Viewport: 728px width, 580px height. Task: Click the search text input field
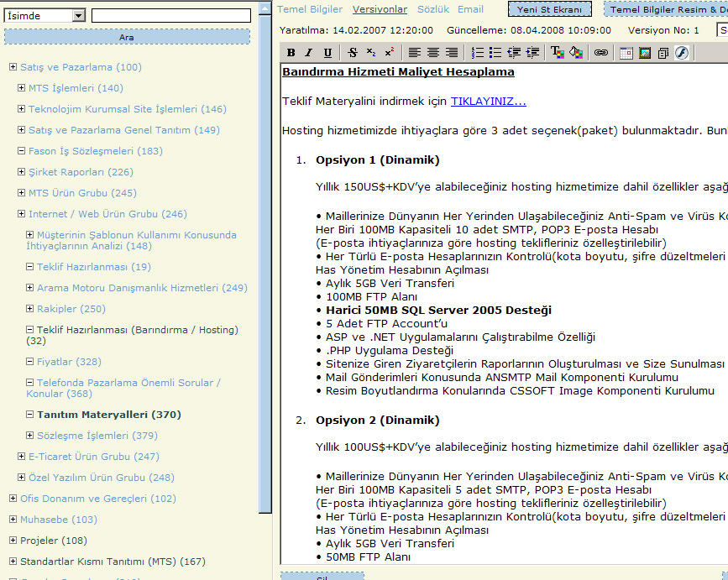click(171, 16)
